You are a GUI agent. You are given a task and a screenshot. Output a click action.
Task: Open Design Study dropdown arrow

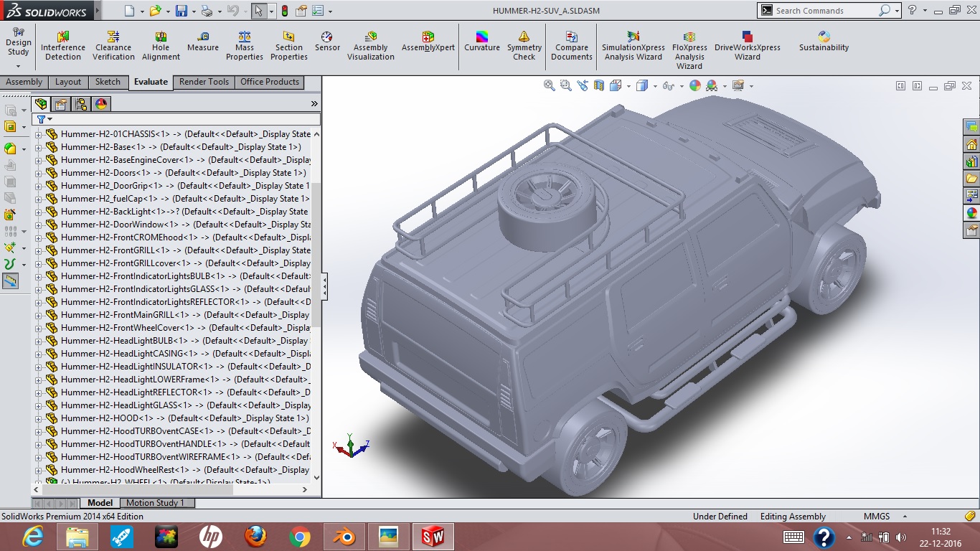point(18,67)
